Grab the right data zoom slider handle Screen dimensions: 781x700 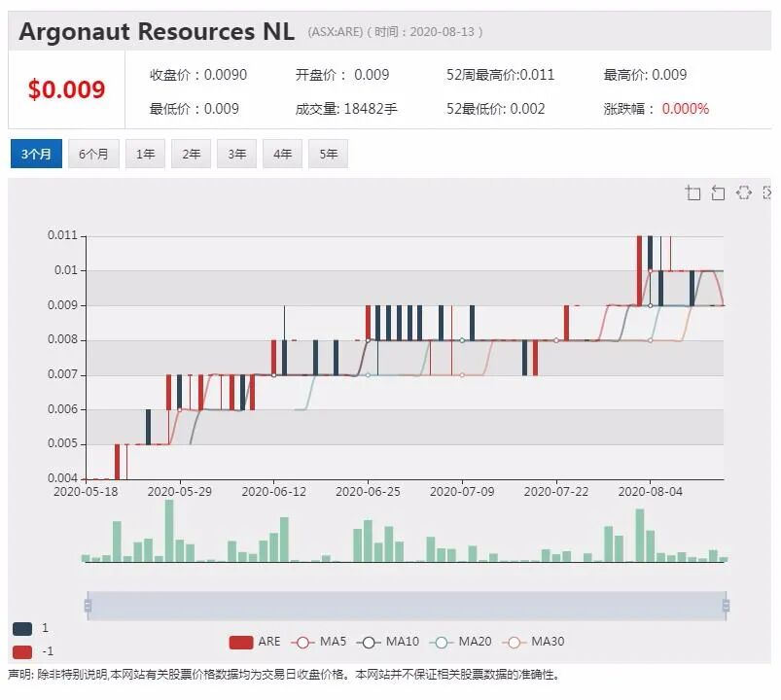pyautogui.click(x=726, y=606)
